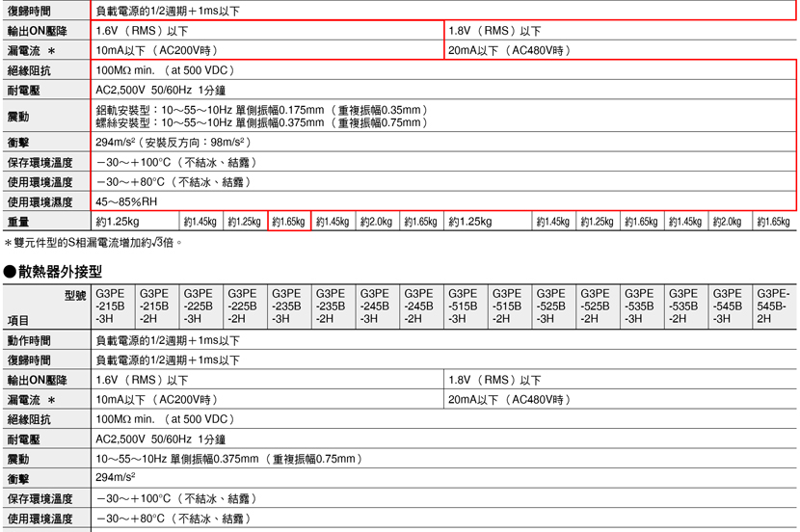
Task: Select AC2,500V 50/60Hz value in 散熱器外接型 table
Action: tap(161, 439)
